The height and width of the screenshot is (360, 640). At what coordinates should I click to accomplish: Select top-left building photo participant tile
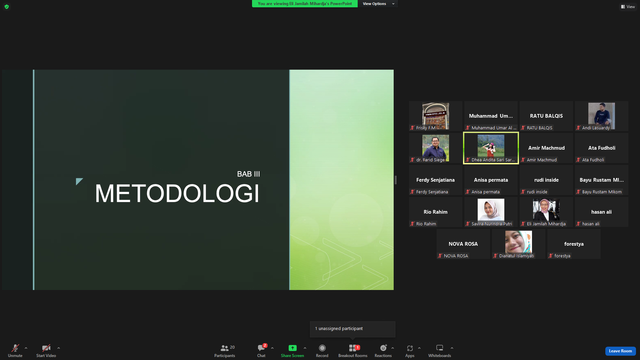click(x=436, y=116)
